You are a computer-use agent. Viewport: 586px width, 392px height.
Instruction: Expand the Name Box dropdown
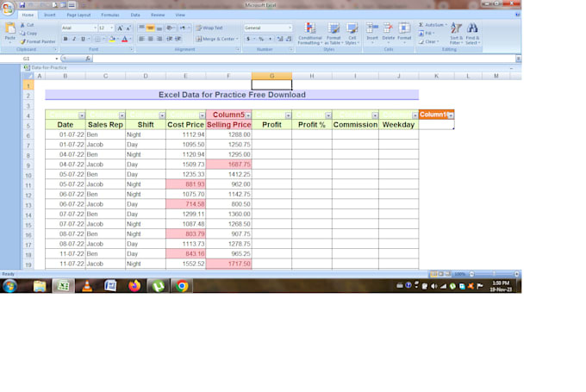click(x=56, y=59)
